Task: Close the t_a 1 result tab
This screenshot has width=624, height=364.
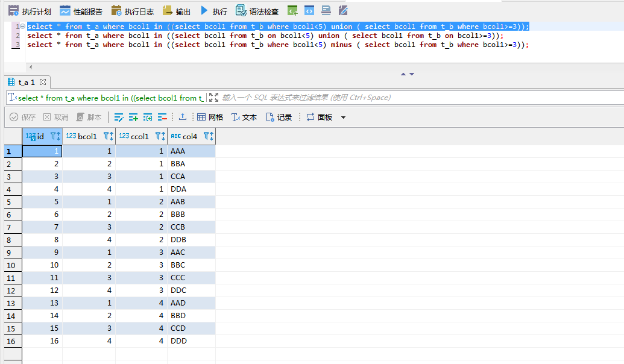Action: pos(43,82)
